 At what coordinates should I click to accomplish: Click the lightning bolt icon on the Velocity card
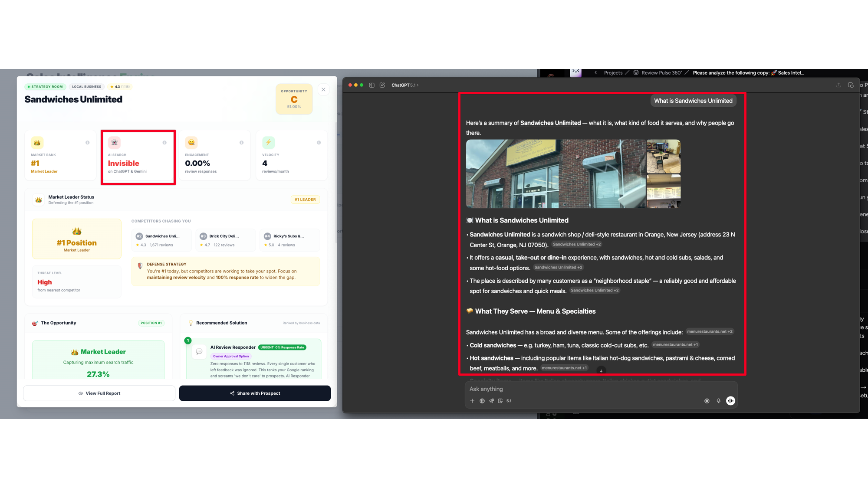click(x=268, y=142)
